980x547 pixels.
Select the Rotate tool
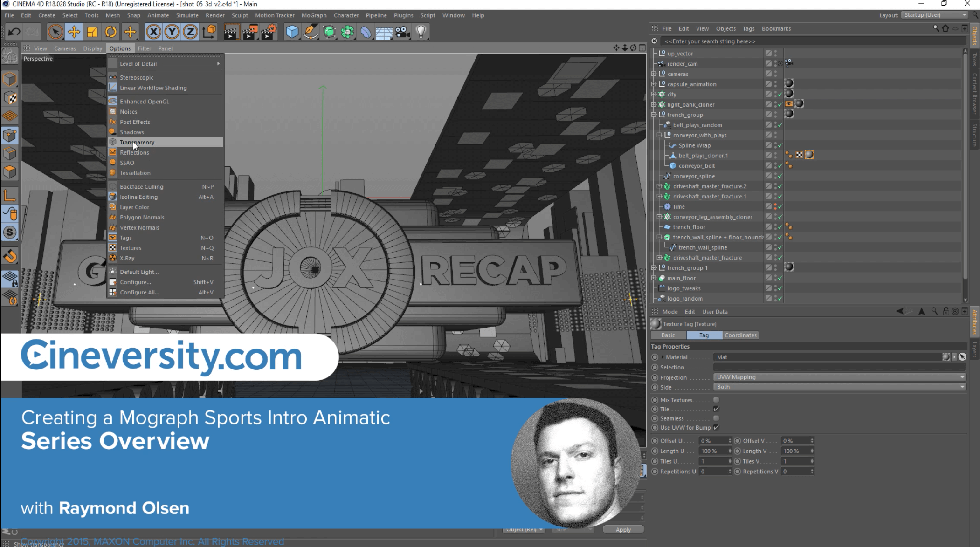(x=111, y=32)
